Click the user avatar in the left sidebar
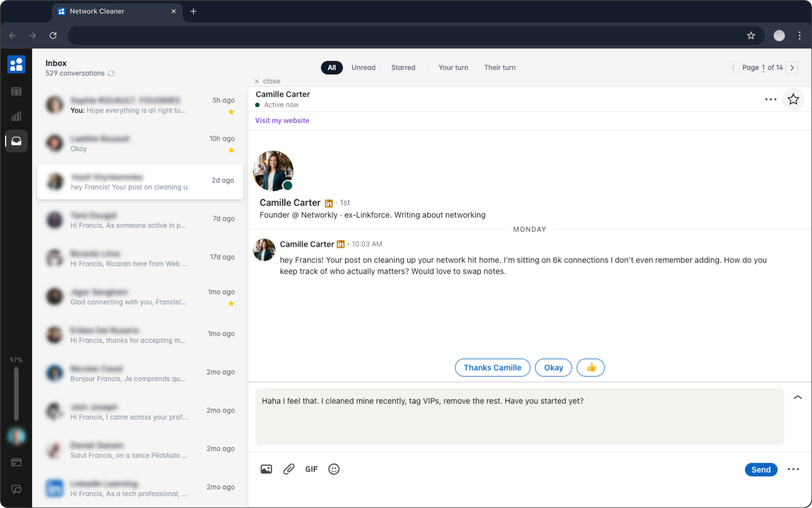Viewport: 812px width, 508px height. [16, 436]
